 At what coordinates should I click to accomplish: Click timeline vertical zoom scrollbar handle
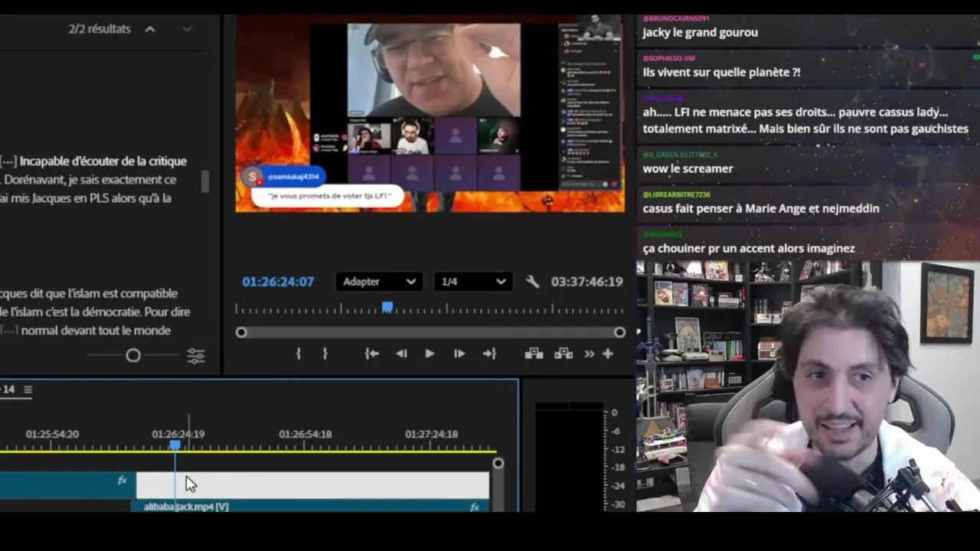click(x=498, y=463)
